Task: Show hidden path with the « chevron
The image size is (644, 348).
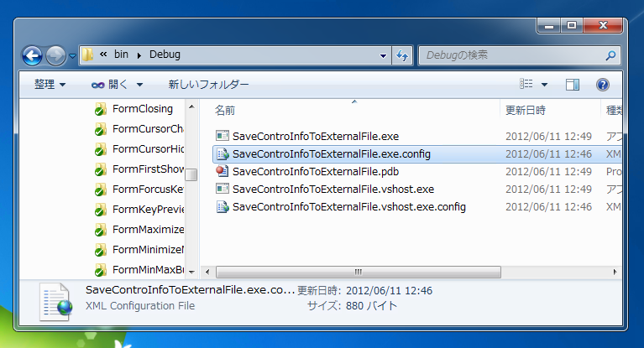Action: click(x=103, y=54)
